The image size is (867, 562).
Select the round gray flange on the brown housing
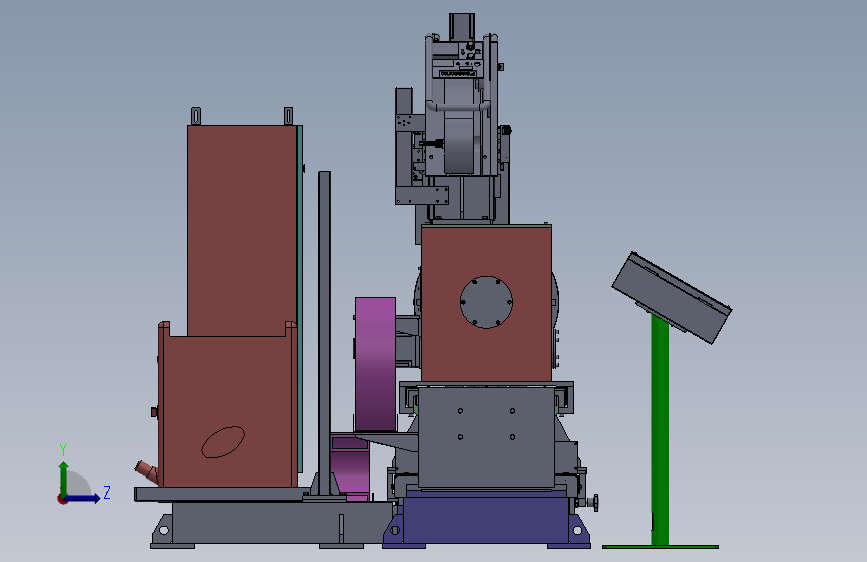point(487,303)
